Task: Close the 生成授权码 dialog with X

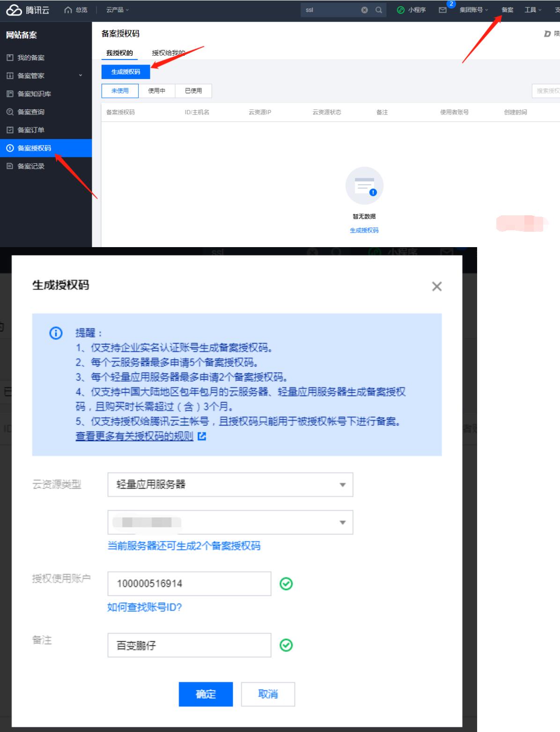Action: (436, 286)
